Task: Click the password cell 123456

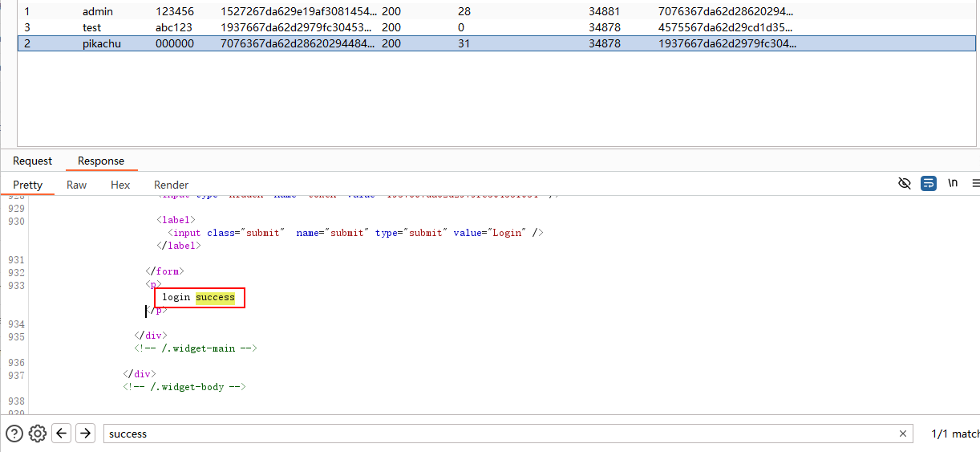Action: point(175,11)
